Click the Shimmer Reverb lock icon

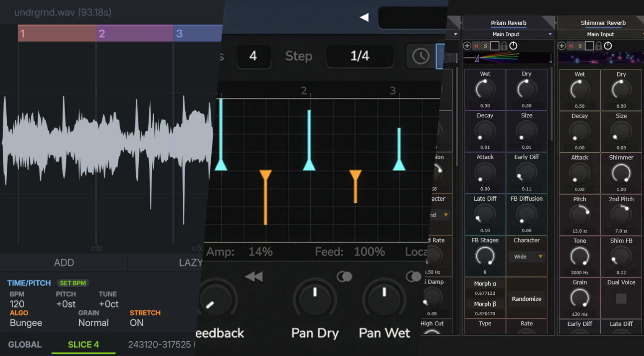coord(599,46)
